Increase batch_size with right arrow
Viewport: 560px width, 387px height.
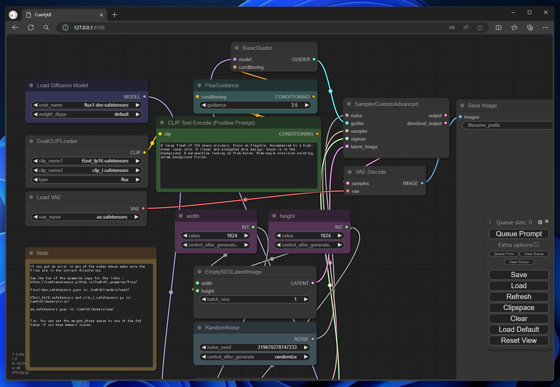click(x=306, y=299)
